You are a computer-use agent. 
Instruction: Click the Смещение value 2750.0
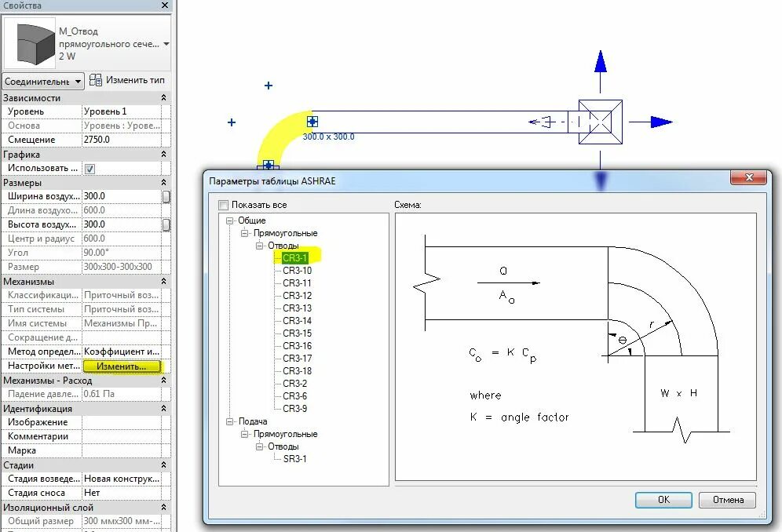tap(121, 140)
